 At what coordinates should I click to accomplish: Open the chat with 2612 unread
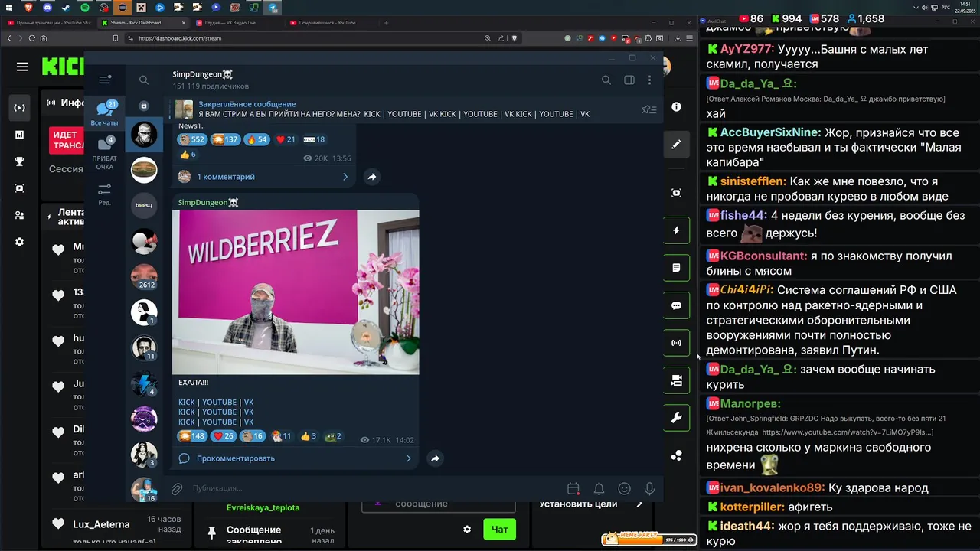point(144,276)
